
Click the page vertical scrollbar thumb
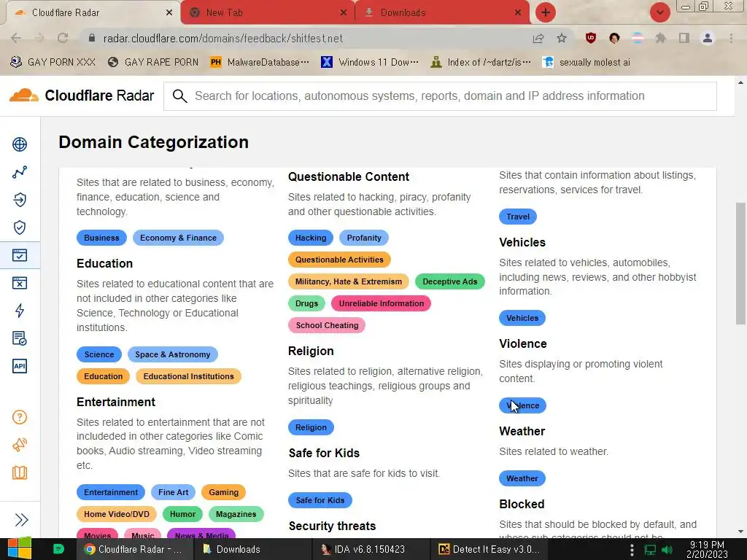tap(740, 263)
